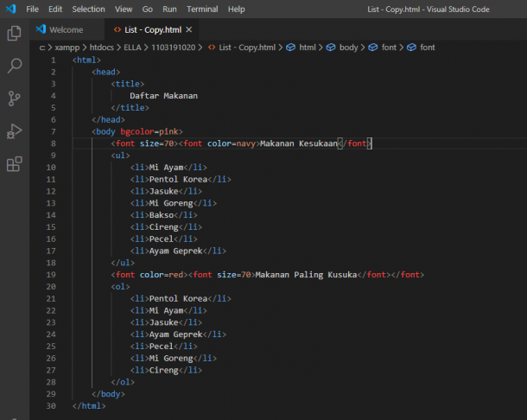527x420 pixels.
Task: Open the File menu
Action: point(32,10)
